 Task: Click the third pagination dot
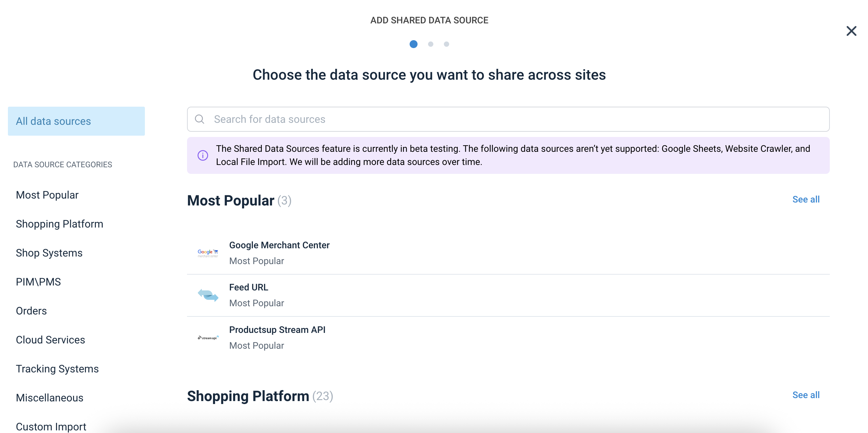point(446,44)
